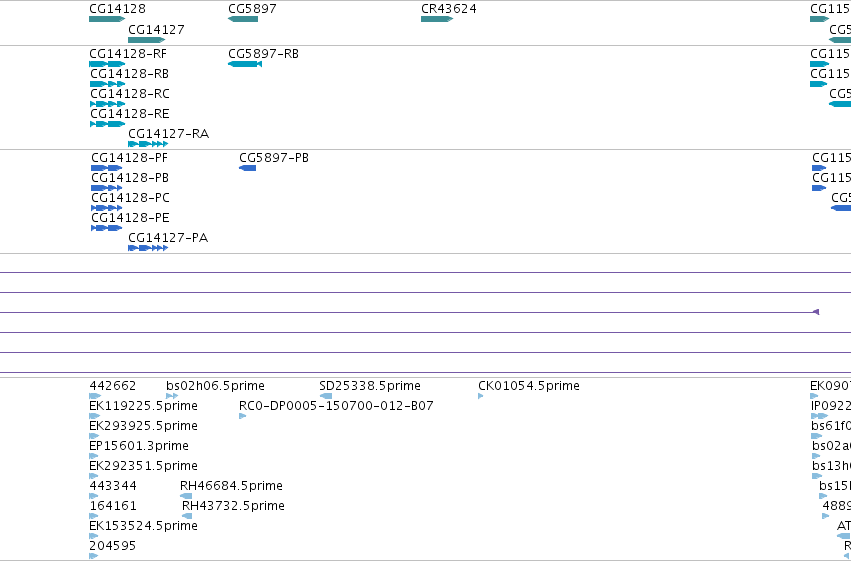Select the RH46684.5prime EST glyph
The height and width of the screenshot is (561, 851).
(x=186, y=496)
